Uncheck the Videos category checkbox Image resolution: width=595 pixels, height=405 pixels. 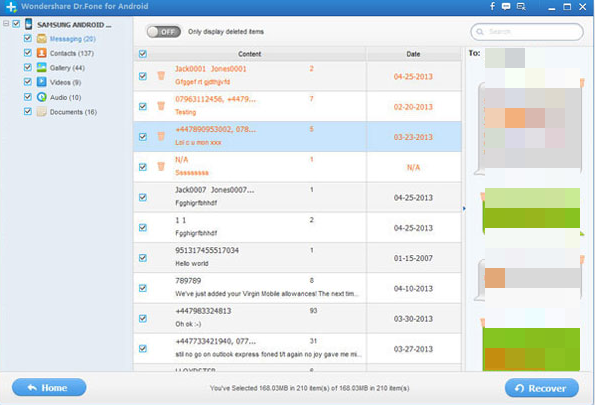pos(27,81)
